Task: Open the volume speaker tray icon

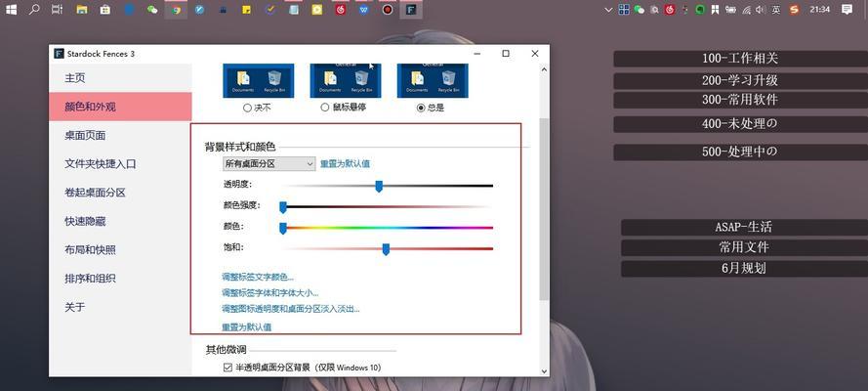Action: [x=761, y=10]
